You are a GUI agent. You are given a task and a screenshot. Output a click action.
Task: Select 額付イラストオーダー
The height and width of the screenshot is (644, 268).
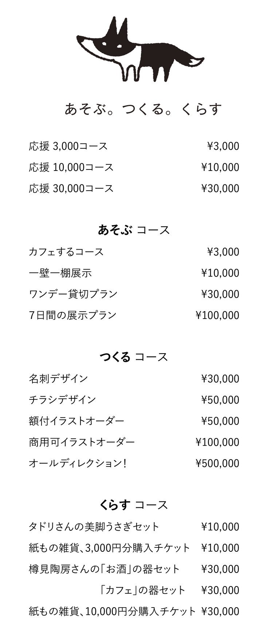point(76,421)
